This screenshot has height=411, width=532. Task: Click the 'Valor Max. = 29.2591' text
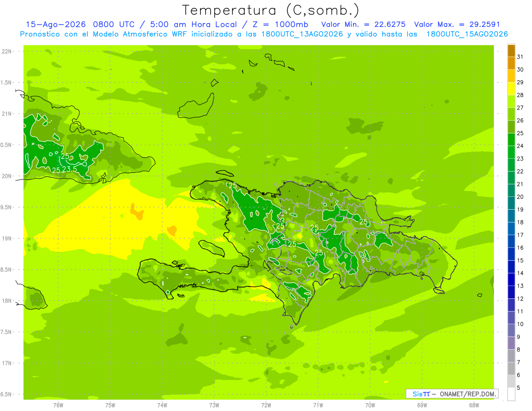click(457, 24)
